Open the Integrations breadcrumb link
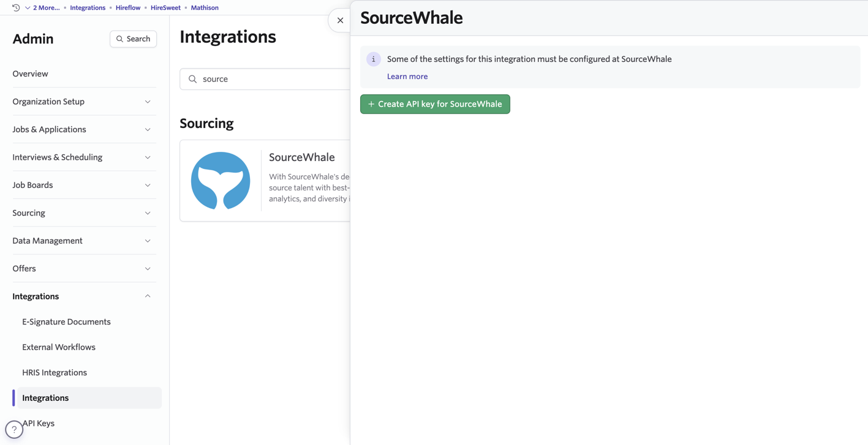868x445 pixels. point(88,7)
